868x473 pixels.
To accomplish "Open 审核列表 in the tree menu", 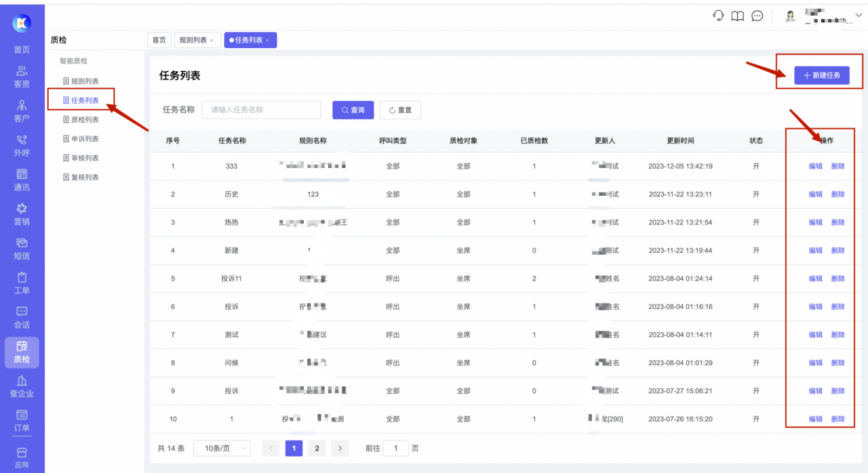I will pyautogui.click(x=81, y=158).
